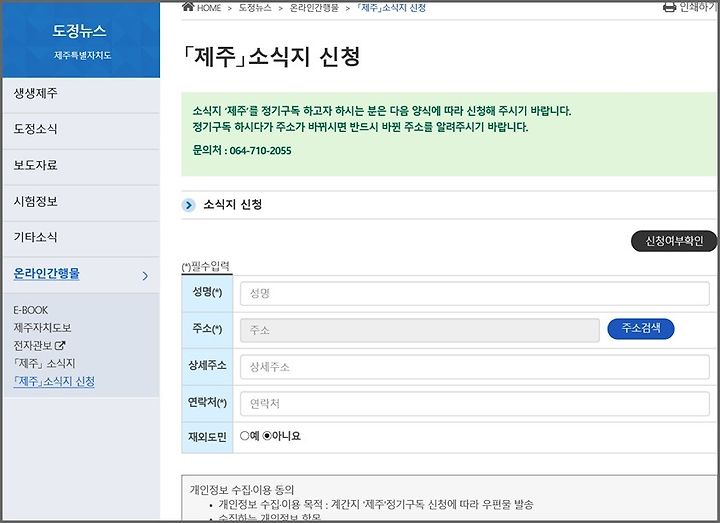
Task: Click the 연락처 input field
Action: tap(474, 404)
